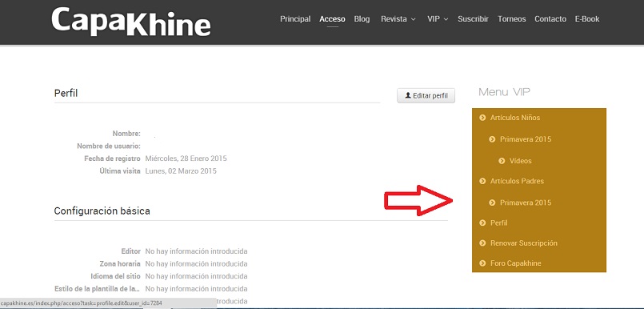Click the date Miércoles, 28 Enero 2015
Image resolution: width=644 pixels, height=309 pixels.
click(x=186, y=159)
